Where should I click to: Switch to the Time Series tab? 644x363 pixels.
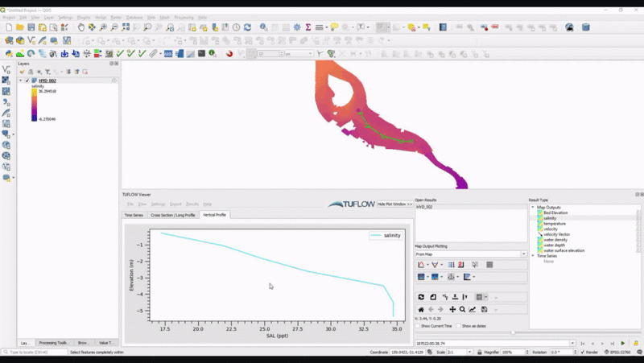[x=134, y=215]
